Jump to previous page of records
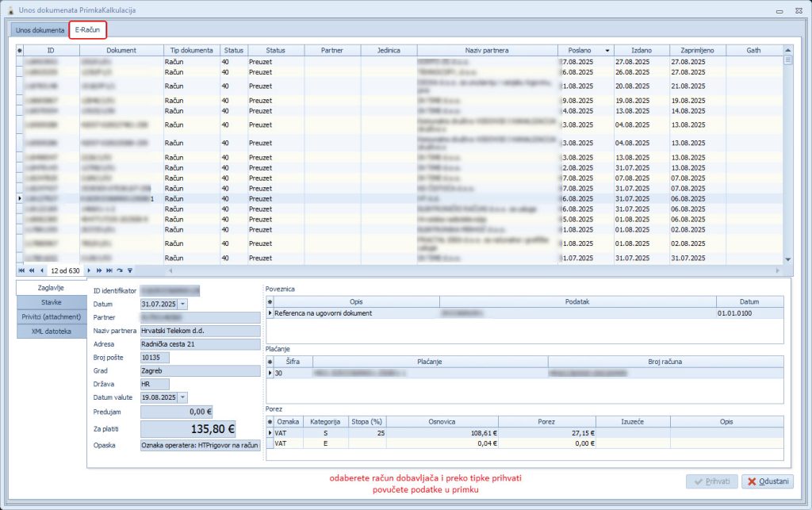 click(x=31, y=270)
